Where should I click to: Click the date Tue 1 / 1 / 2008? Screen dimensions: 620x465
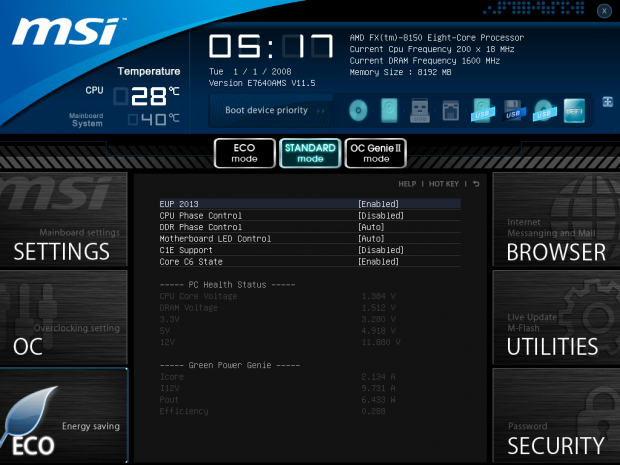(x=250, y=72)
